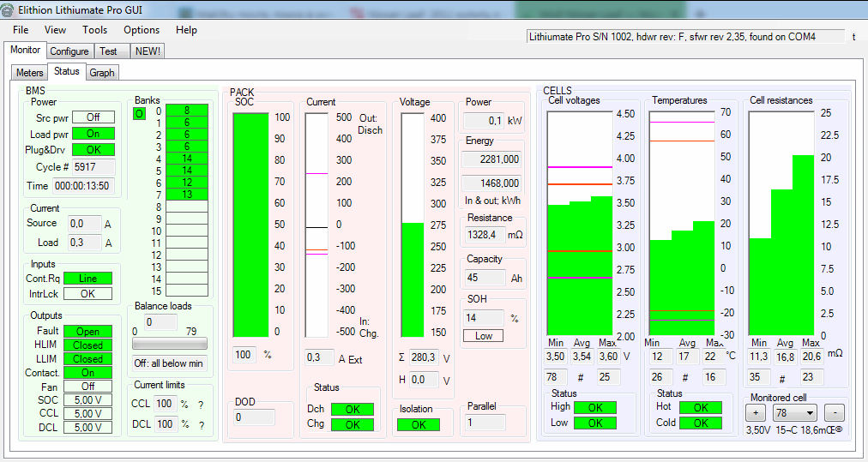Click the SOH Low button
Image resolution: width=868 pixels, height=462 pixels.
[484, 336]
